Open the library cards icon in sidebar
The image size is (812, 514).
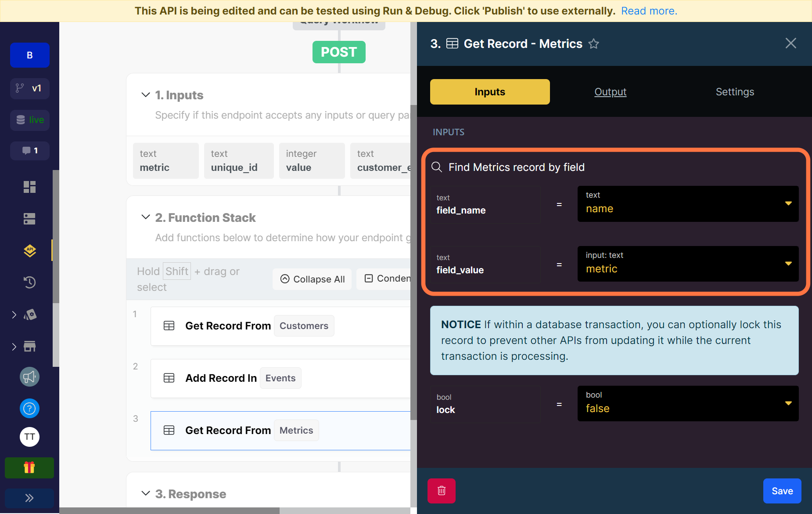click(x=30, y=315)
